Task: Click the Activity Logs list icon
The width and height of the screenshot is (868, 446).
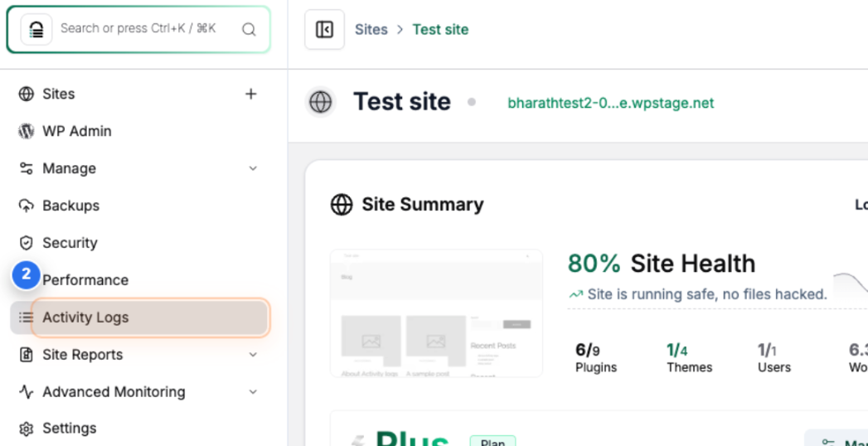Action: 26,318
